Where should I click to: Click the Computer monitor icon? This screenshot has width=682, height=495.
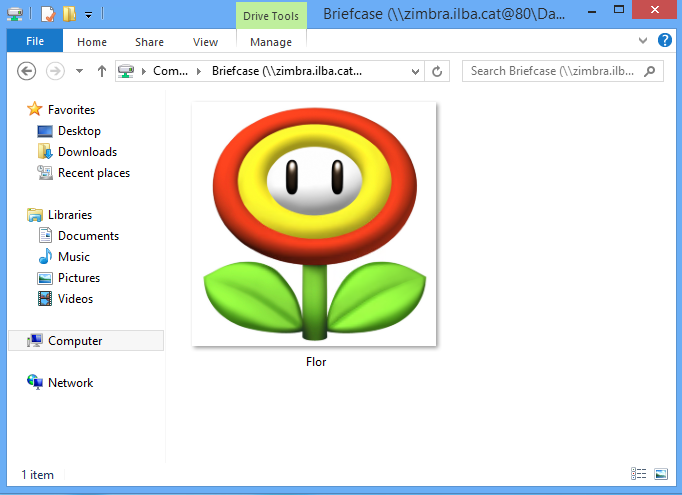click(35, 341)
